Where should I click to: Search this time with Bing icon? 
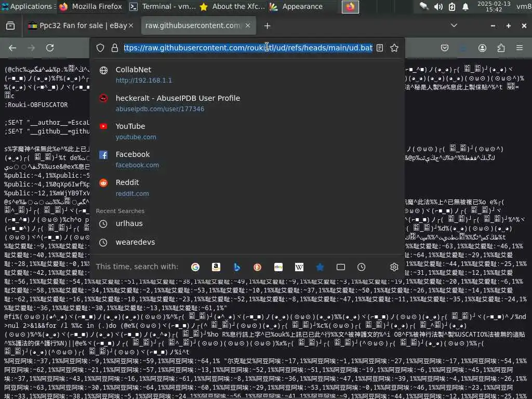(237, 267)
